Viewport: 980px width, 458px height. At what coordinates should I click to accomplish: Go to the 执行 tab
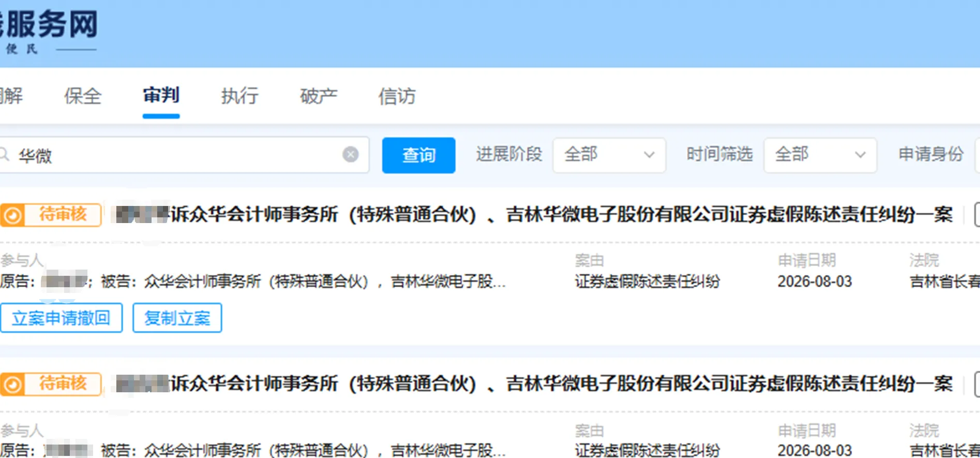coord(240,96)
